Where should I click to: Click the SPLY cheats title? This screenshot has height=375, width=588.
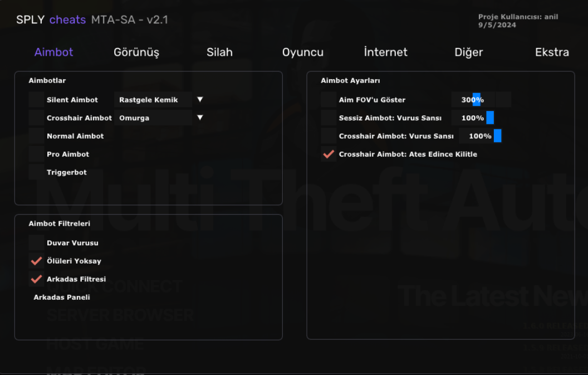51,20
